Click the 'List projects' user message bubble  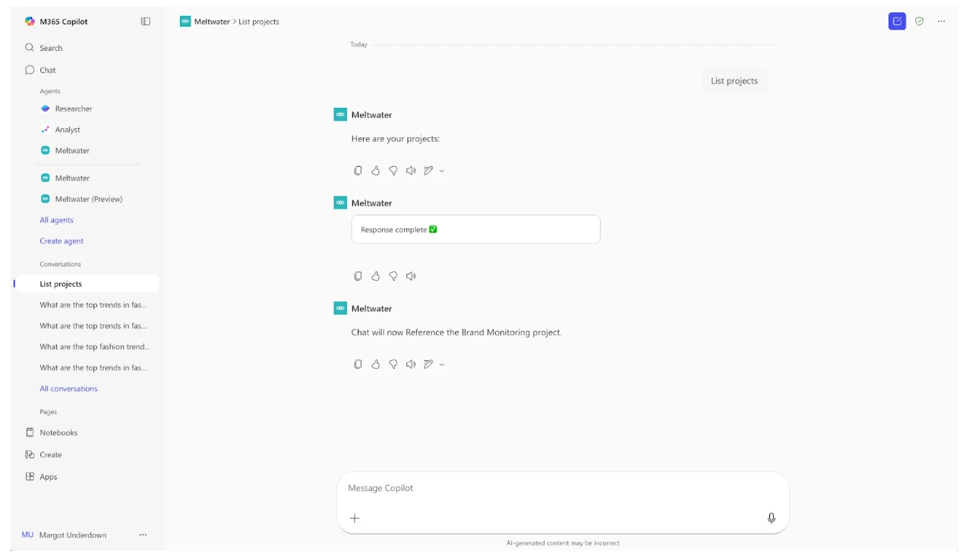click(x=734, y=80)
